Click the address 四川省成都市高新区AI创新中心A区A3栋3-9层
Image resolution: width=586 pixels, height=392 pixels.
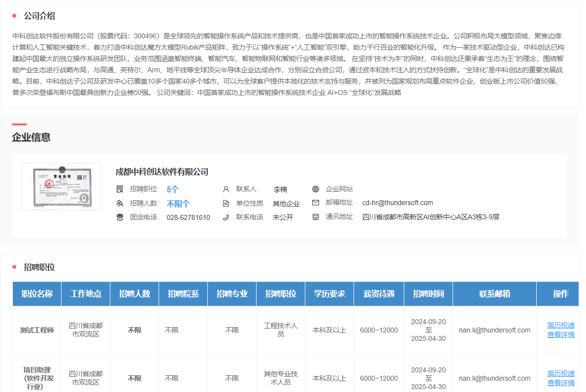[x=431, y=217]
